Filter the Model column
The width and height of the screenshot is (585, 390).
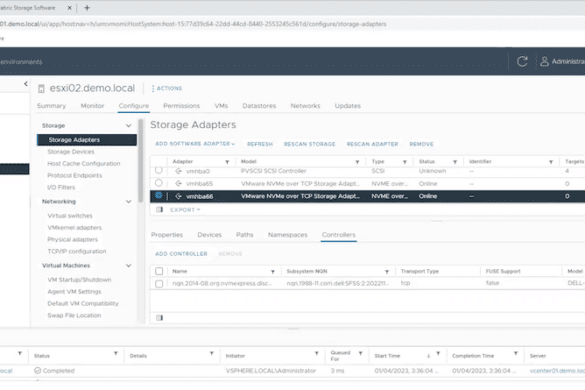357,162
